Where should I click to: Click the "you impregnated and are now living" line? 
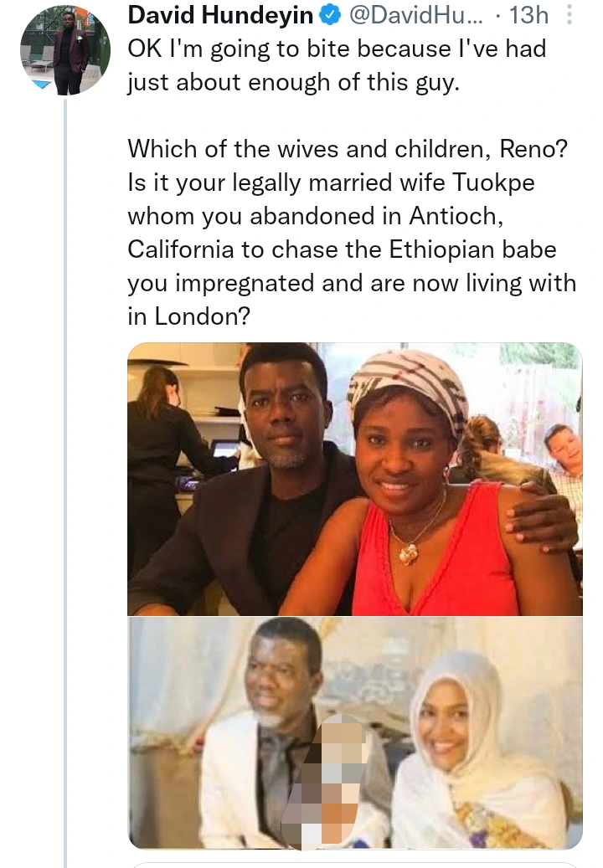click(x=352, y=283)
